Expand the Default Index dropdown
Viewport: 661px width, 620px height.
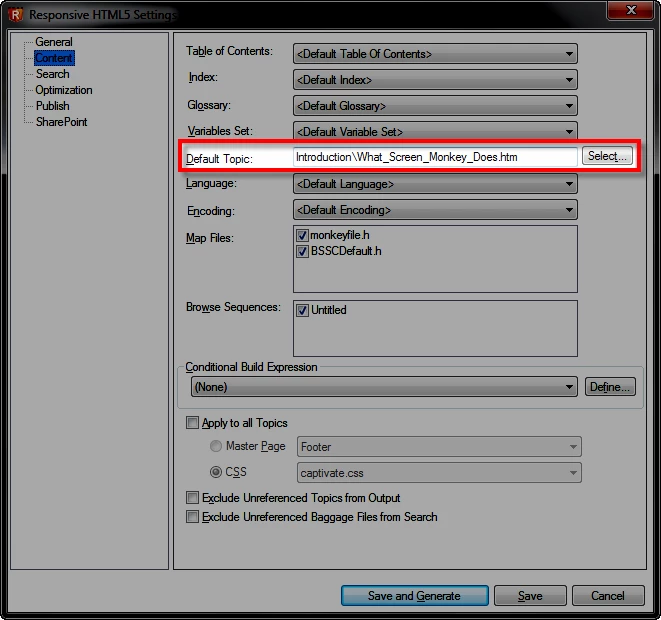tap(435, 80)
